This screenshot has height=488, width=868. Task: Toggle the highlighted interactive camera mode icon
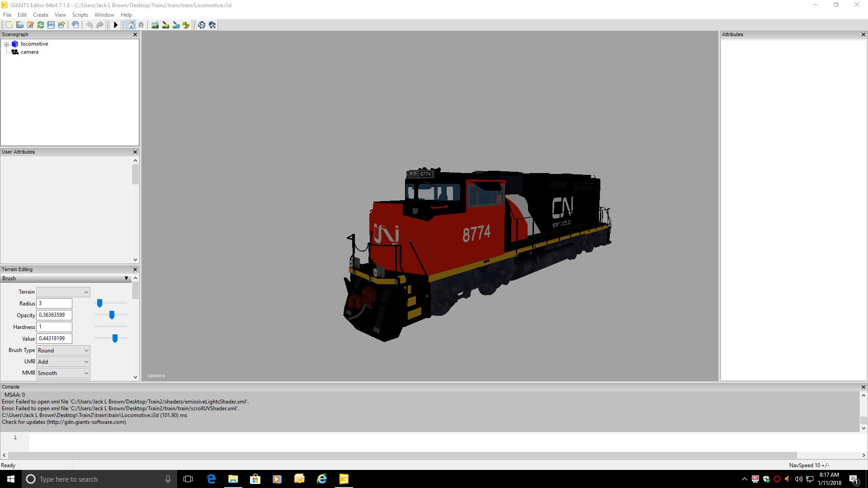point(130,25)
